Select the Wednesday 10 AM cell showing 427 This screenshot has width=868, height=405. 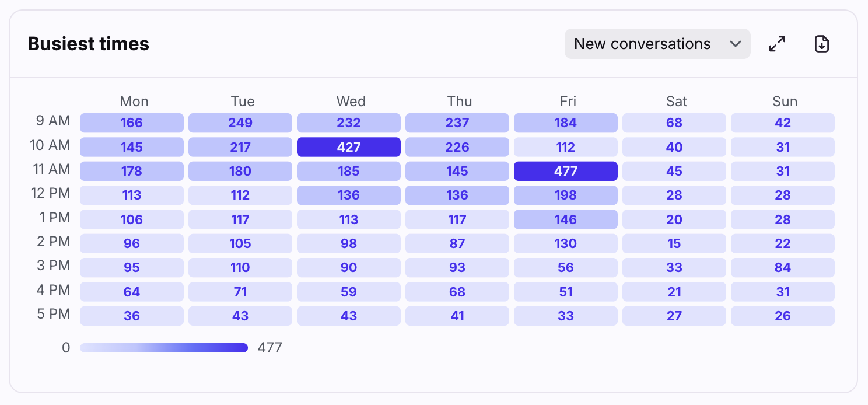click(349, 147)
